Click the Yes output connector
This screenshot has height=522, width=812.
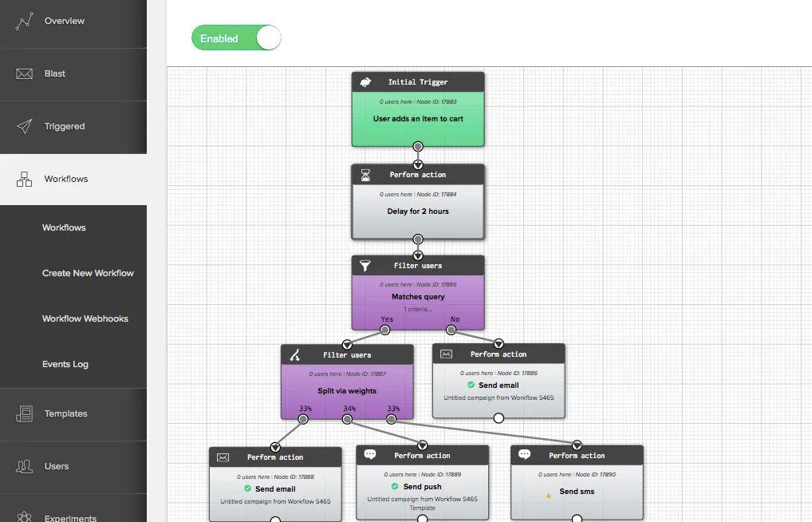(384, 330)
